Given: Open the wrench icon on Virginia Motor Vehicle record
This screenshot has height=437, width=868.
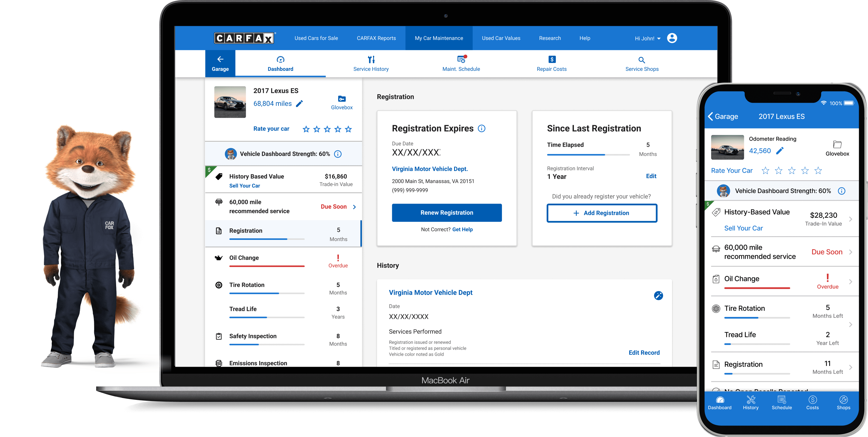Looking at the screenshot, I should tap(659, 296).
